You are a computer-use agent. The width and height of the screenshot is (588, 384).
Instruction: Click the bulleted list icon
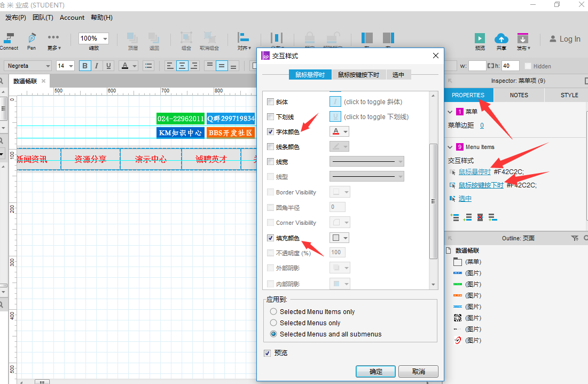click(148, 66)
